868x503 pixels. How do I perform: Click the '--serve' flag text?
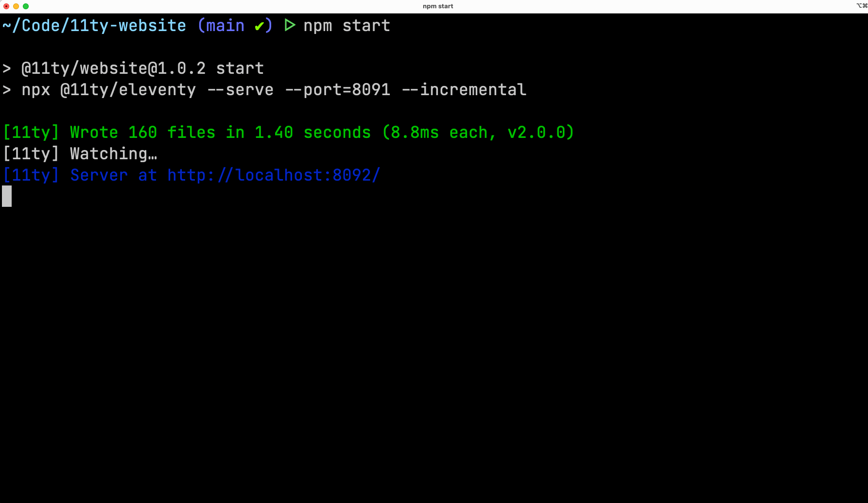[241, 90]
